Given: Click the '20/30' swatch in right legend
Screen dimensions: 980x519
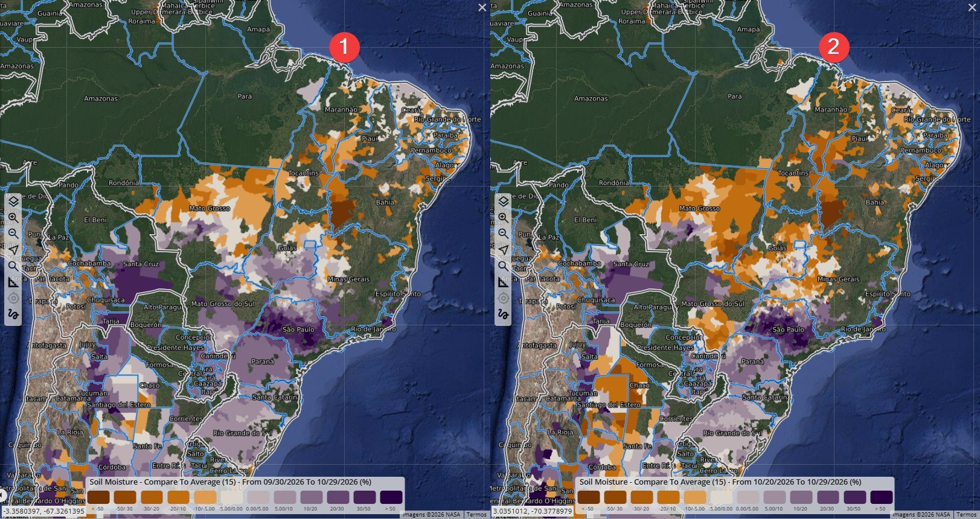Looking at the screenshot, I should [827, 497].
